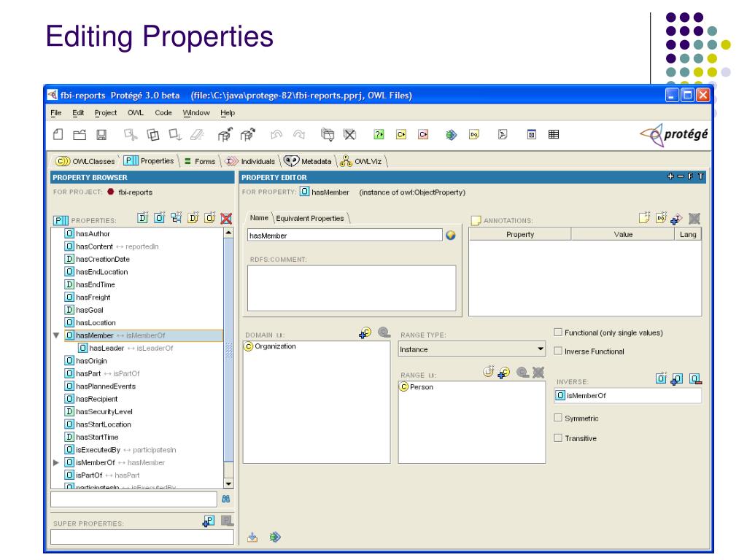Collapse the hasMember property tree node
The height and width of the screenshot is (560, 747).
pos(56,335)
